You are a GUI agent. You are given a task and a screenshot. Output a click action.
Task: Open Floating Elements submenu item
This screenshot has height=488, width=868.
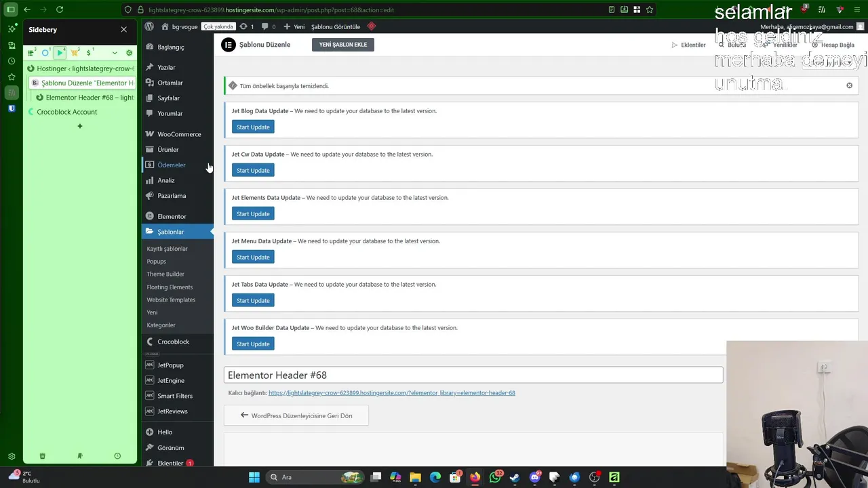(x=170, y=287)
